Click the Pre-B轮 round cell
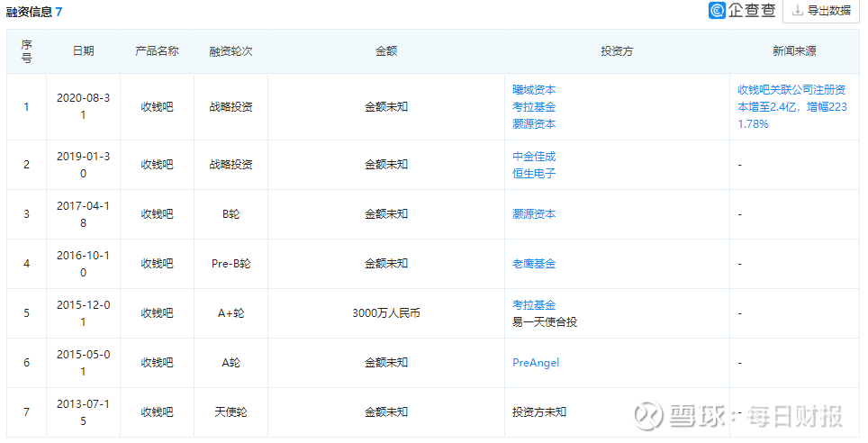 point(231,264)
